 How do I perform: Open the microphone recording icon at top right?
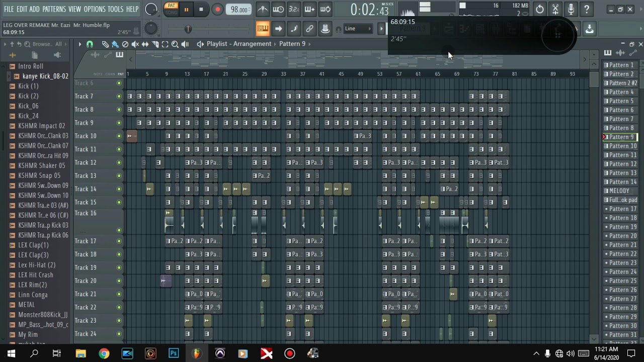click(x=571, y=9)
